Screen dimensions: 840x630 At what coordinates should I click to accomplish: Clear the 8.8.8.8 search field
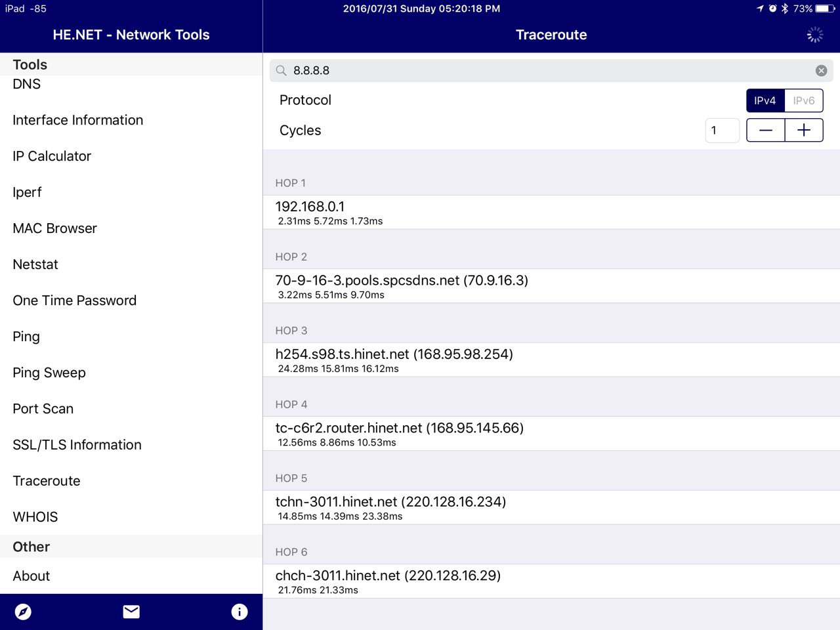[821, 71]
